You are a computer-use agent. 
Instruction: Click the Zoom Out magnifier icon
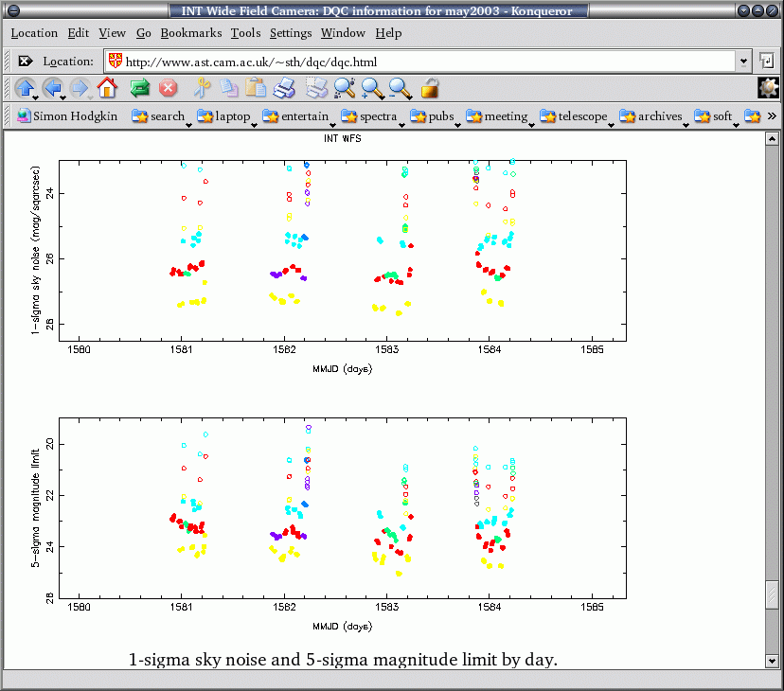pos(401,89)
